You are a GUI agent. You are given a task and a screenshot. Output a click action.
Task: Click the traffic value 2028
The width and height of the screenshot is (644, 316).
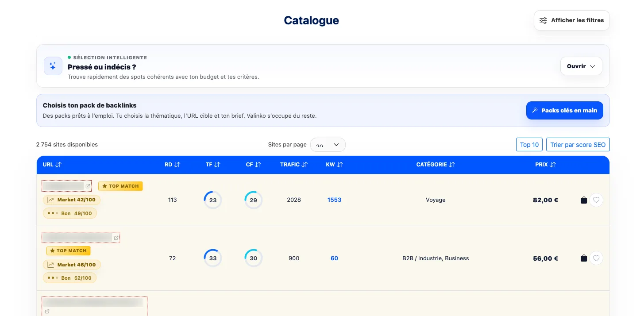294,200
